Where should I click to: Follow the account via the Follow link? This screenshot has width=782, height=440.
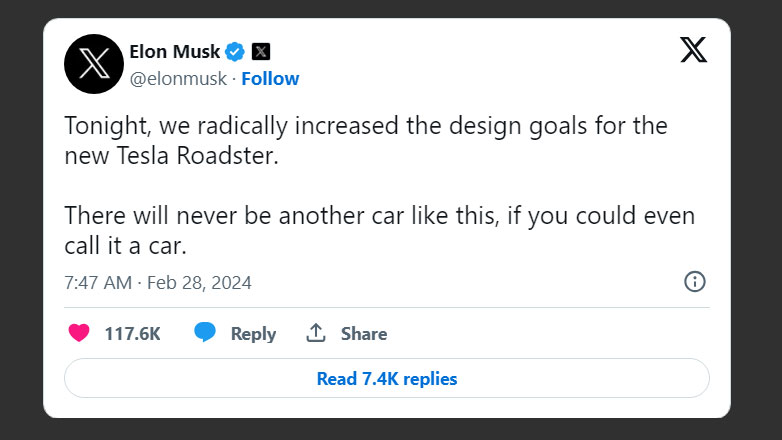click(x=270, y=78)
